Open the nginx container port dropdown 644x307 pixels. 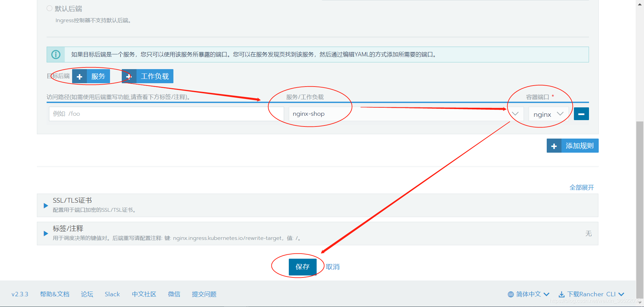548,114
